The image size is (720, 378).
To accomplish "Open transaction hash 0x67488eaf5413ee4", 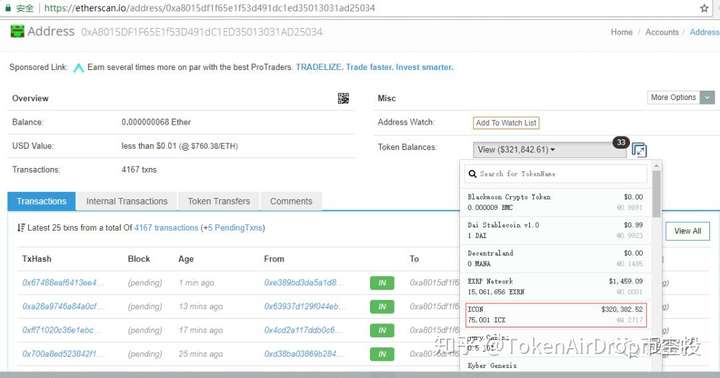I will pyautogui.click(x=62, y=282).
